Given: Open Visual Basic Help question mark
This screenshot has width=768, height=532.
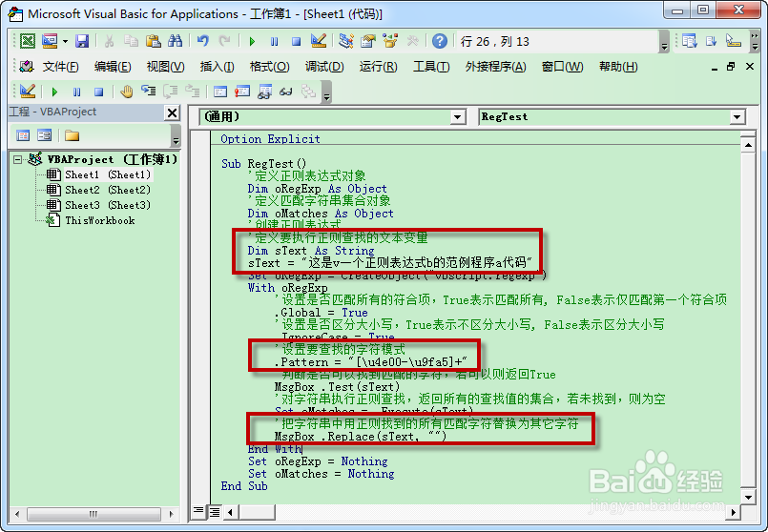Looking at the screenshot, I should [x=440, y=41].
